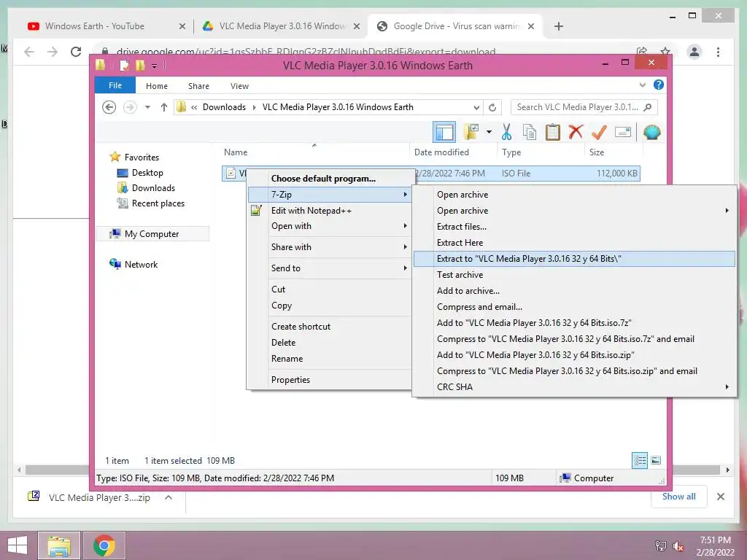Click the Copy toolbar icon

pos(530,133)
